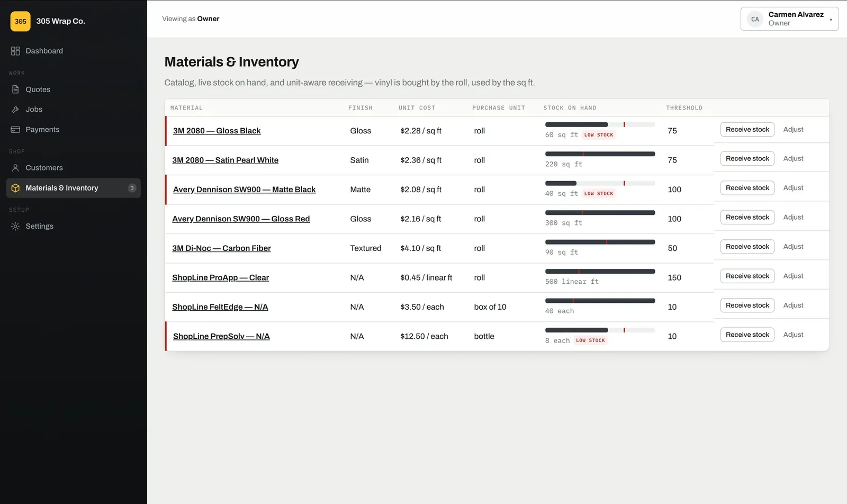The image size is (847, 504).
Task: Click the "$4.10 / sq ft" unit cost
Action: coord(421,248)
